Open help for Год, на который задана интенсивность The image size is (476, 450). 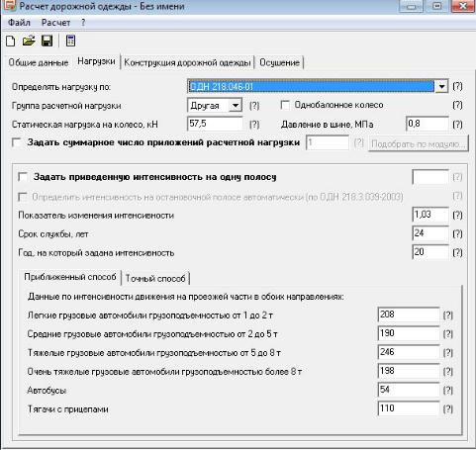[x=457, y=252]
